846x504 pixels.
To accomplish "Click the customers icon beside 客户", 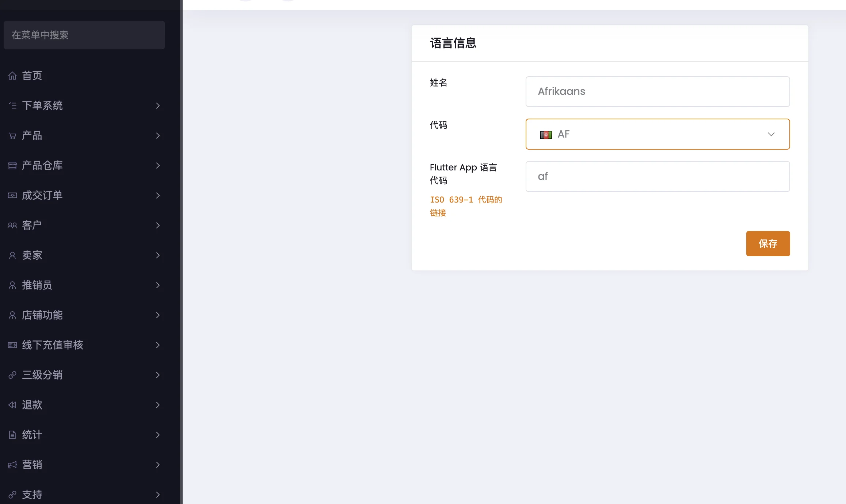I will click(x=12, y=226).
